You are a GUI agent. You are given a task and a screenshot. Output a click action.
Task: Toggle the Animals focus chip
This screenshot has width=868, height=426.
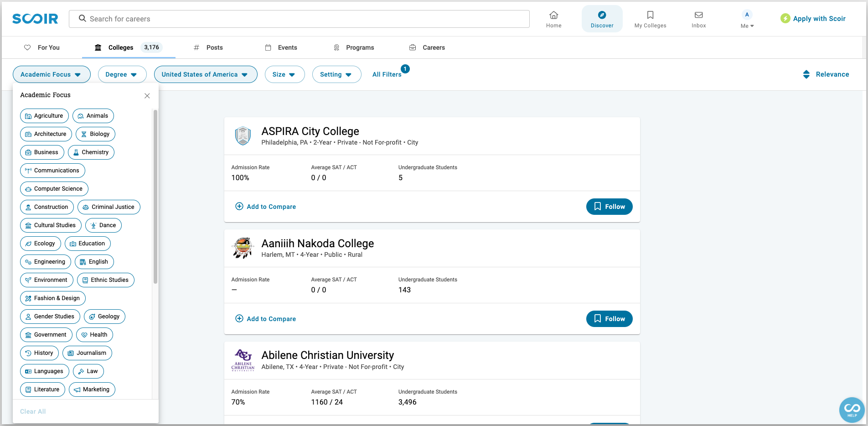tap(93, 116)
